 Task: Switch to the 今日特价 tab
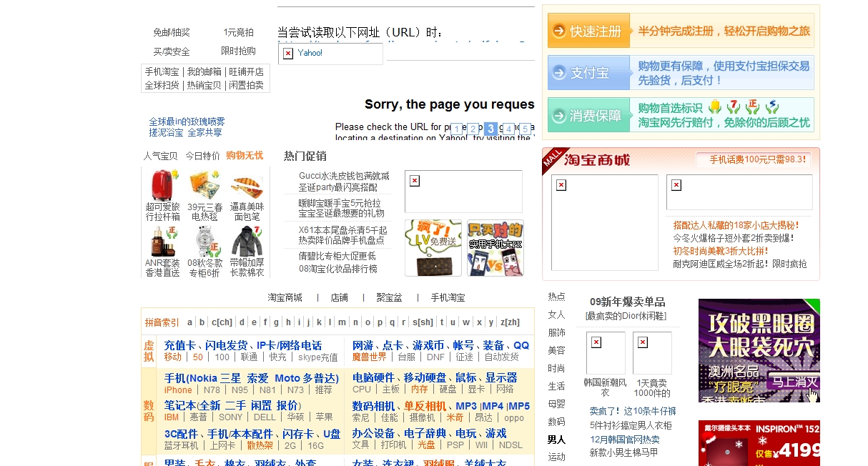[x=203, y=156]
